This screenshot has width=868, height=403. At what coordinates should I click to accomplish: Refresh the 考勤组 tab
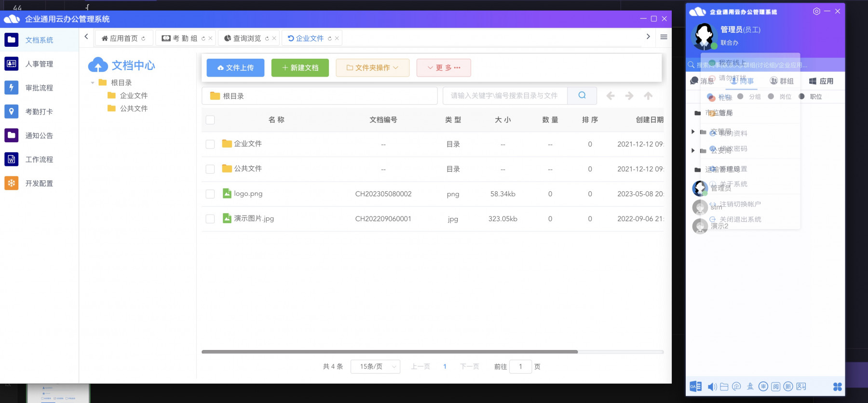click(203, 38)
